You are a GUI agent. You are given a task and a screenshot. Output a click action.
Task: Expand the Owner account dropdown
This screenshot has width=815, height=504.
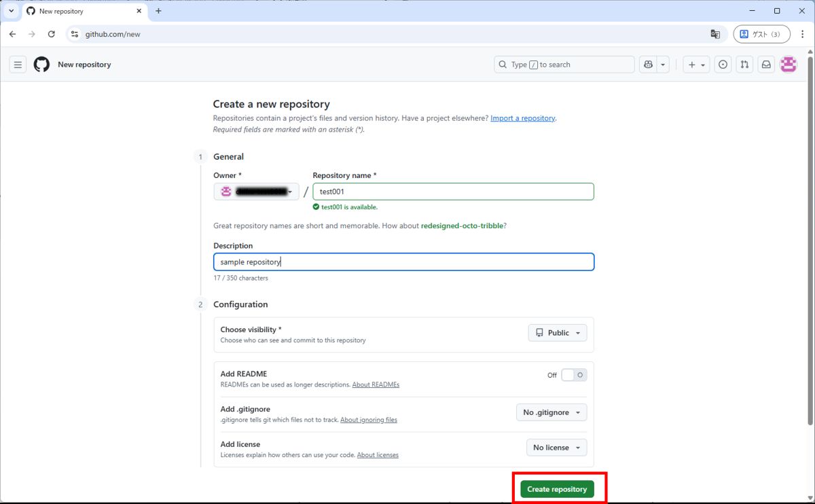pyautogui.click(x=256, y=192)
